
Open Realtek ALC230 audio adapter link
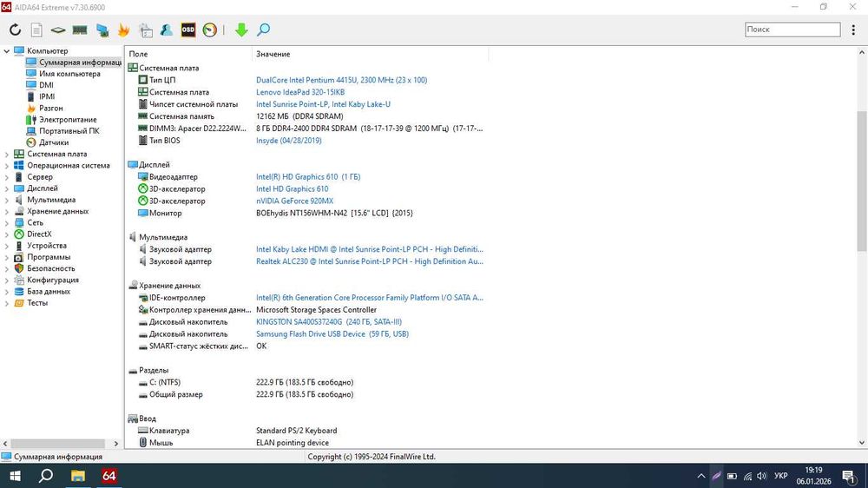pyautogui.click(x=369, y=261)
